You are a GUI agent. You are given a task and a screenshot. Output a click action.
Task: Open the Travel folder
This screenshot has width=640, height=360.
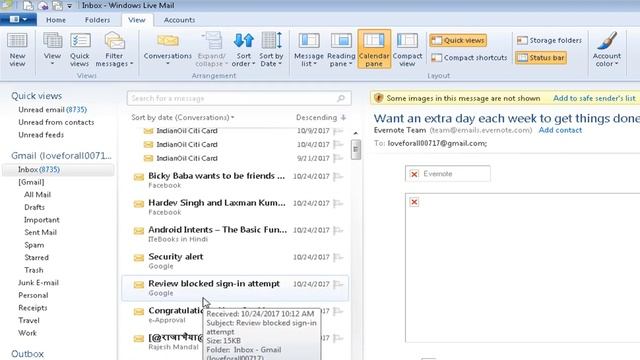(x=29, y=321)
